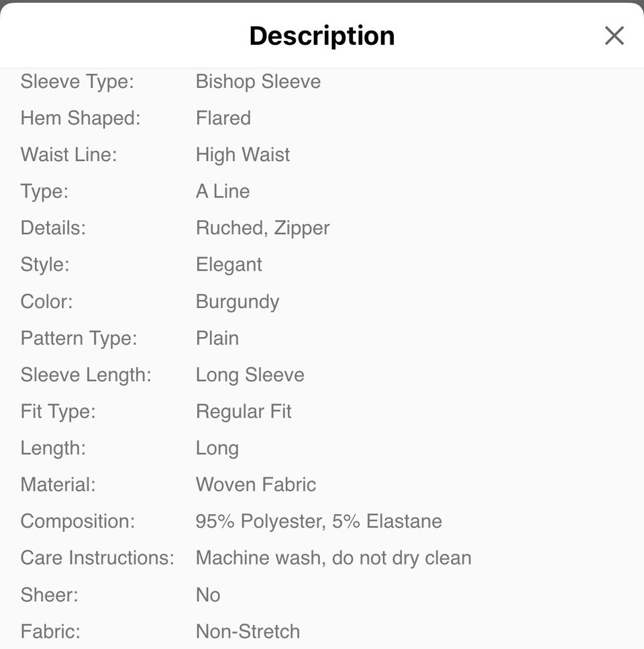644x649 pixels.
Task: Select the Flared hem shape value
Action: [223, 118]
